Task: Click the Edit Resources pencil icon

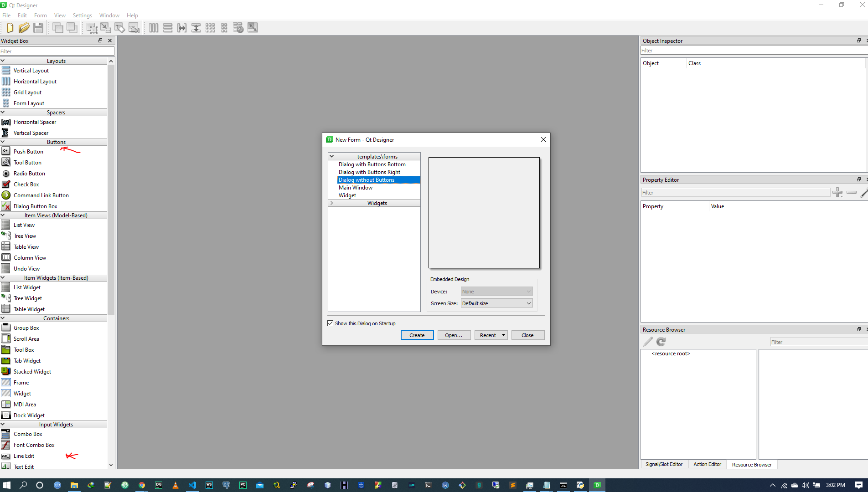Action: (x=648, y=342)
